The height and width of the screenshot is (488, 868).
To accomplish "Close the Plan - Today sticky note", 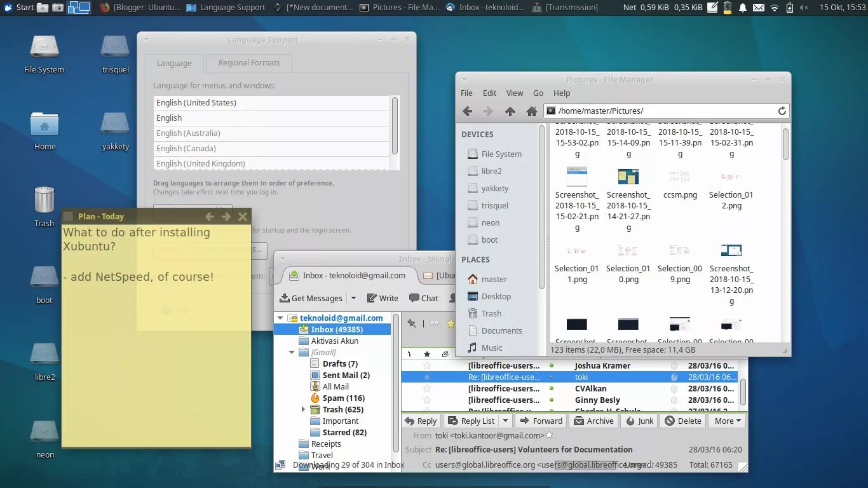I will click(243, 217).
